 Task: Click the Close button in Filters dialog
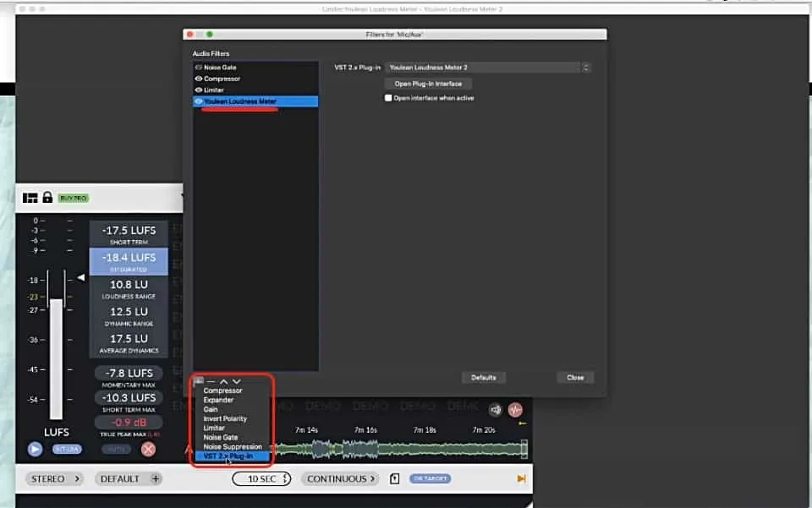(x=575, y=378)
